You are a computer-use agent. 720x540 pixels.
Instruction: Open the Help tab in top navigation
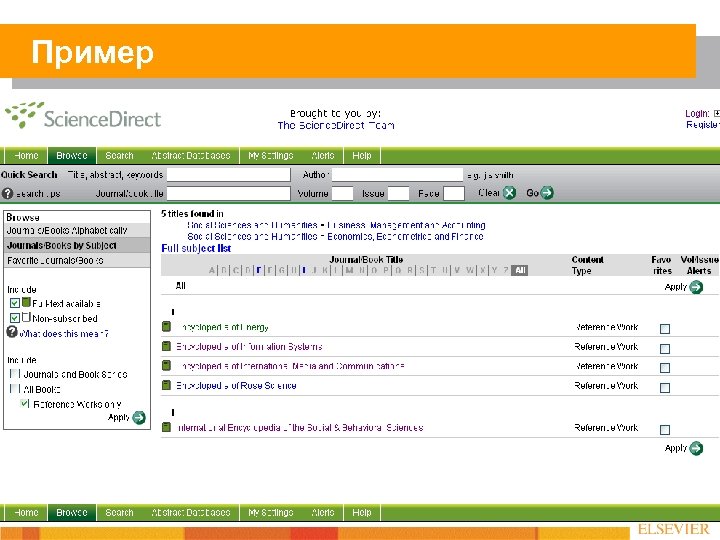pos(362,156)
